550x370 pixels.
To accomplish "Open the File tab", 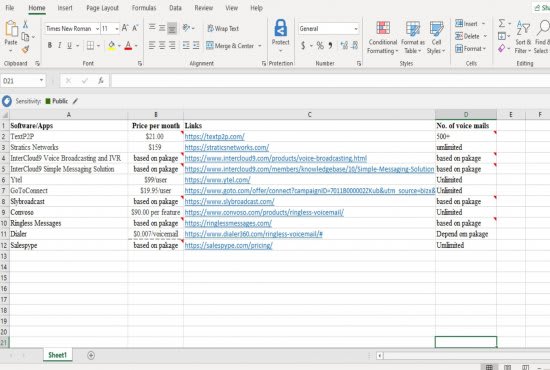I will tap(10, 8).
